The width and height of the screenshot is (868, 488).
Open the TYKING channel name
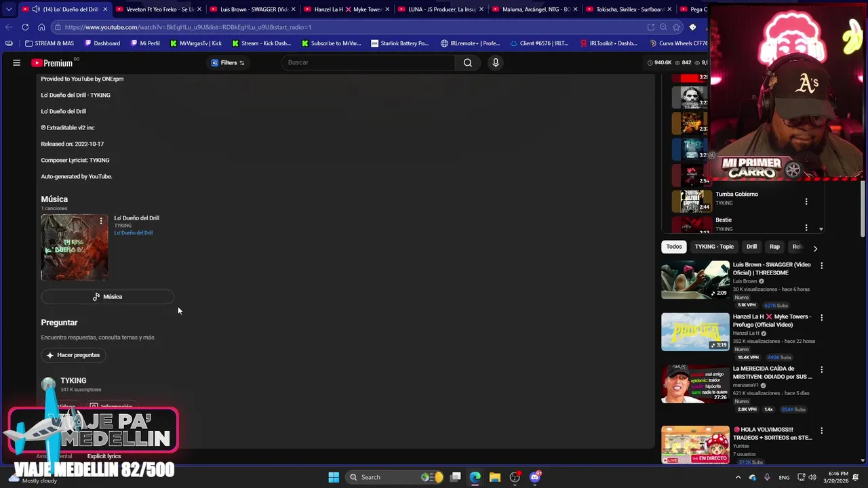click(73, 381)
